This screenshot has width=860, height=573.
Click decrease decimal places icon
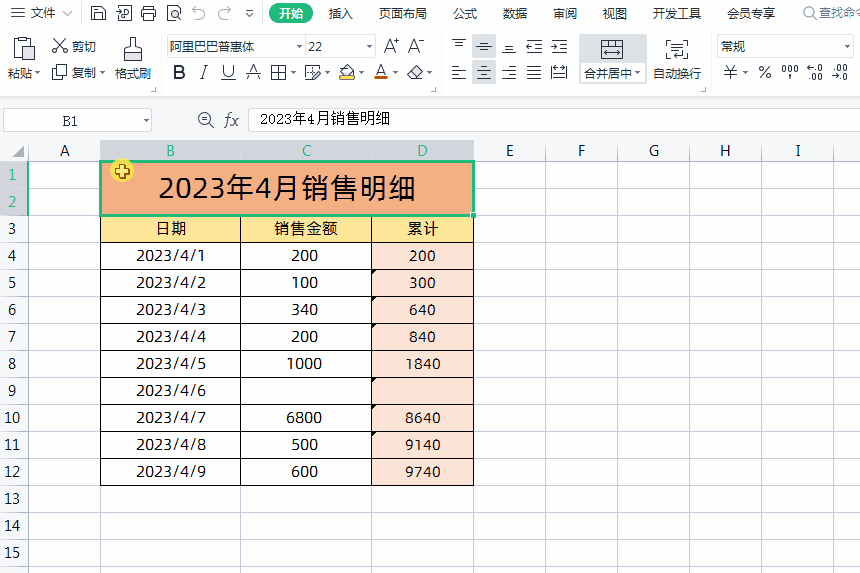840,72
